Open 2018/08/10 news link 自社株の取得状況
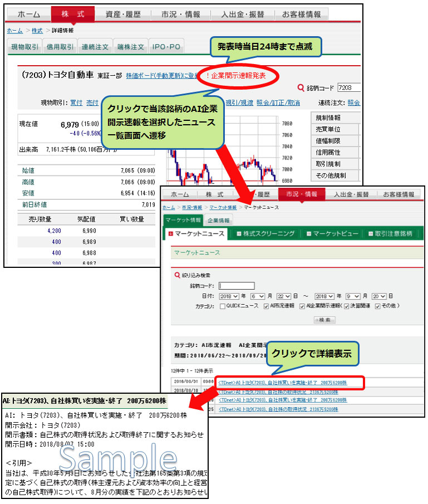Image resolution: width=428 pixels, height=504 pixels. click(278, 392)
